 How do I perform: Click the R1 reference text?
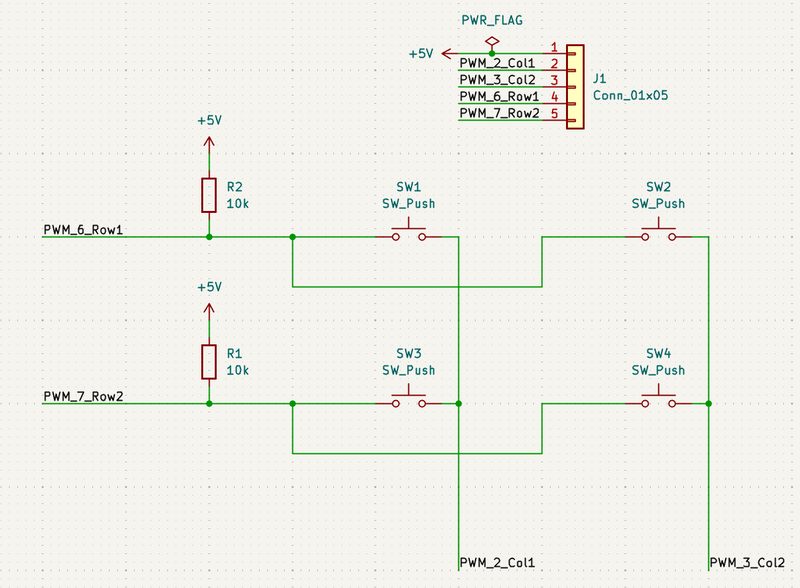click(235, 354)
